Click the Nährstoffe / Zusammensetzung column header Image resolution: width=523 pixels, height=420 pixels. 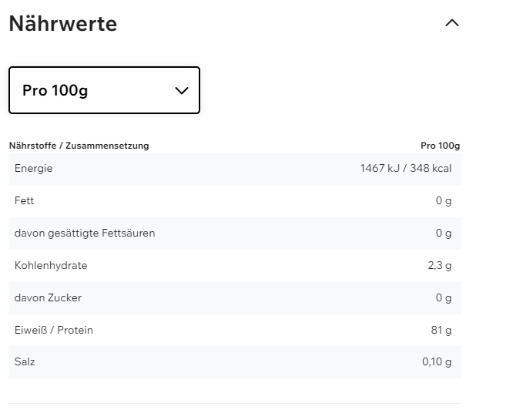coord(79,146)
